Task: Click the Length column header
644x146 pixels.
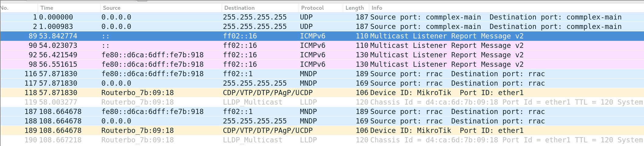Action: point(356,8)
